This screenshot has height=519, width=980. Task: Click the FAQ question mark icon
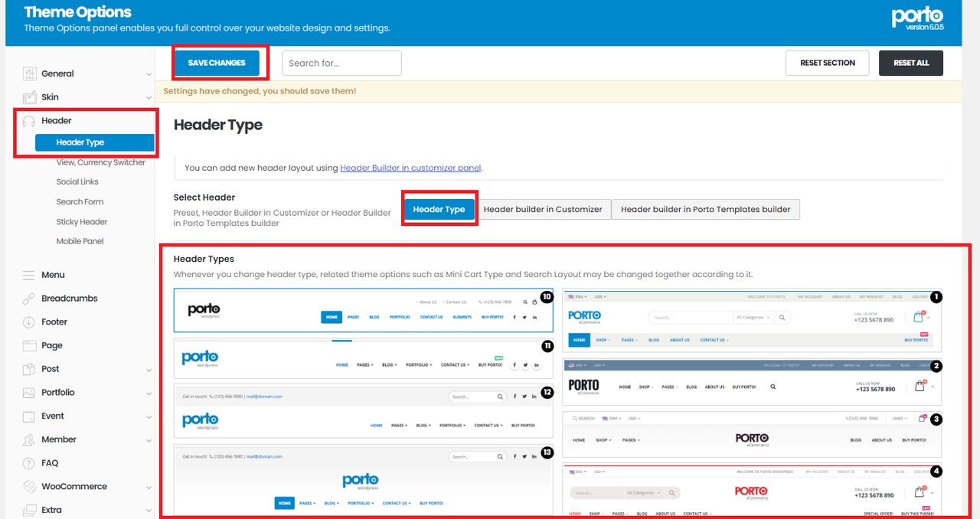pos(29,463)
